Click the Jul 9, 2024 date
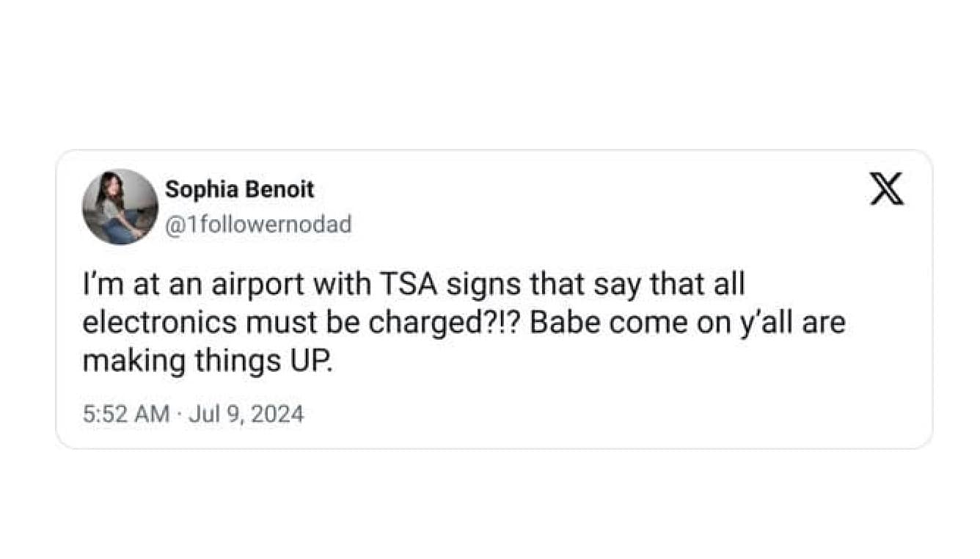The width and height of the screenshot is (980, 559). click(246, 414)
